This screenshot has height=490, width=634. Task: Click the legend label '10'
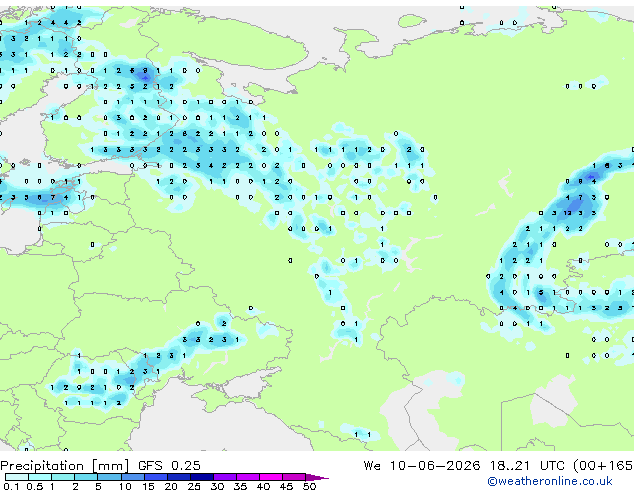[125, 486]
